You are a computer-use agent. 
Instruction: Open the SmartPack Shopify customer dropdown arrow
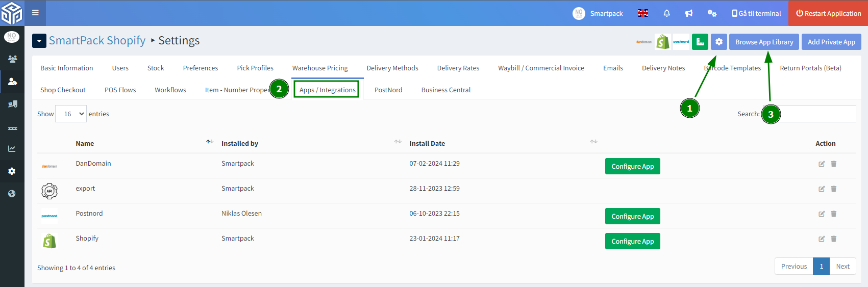tap(39, 41)
